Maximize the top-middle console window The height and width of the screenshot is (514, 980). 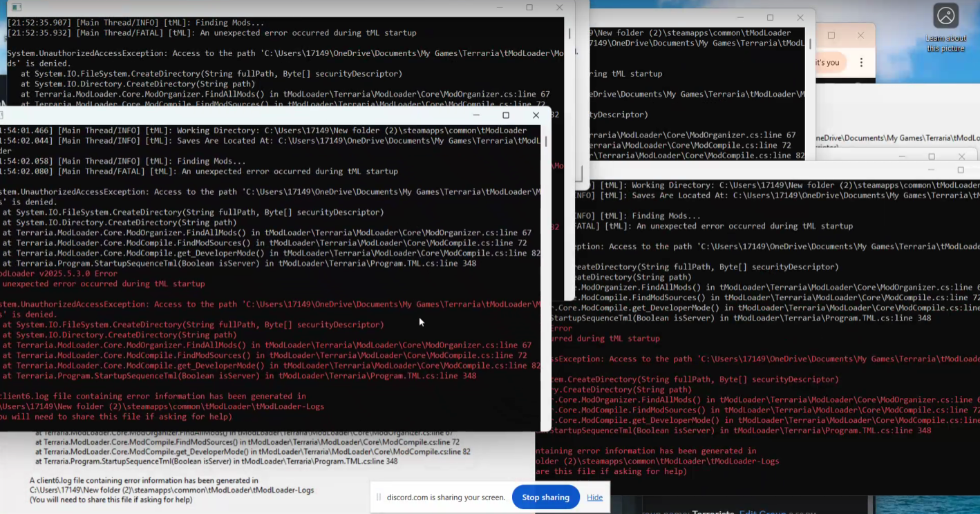coord(770,18)
